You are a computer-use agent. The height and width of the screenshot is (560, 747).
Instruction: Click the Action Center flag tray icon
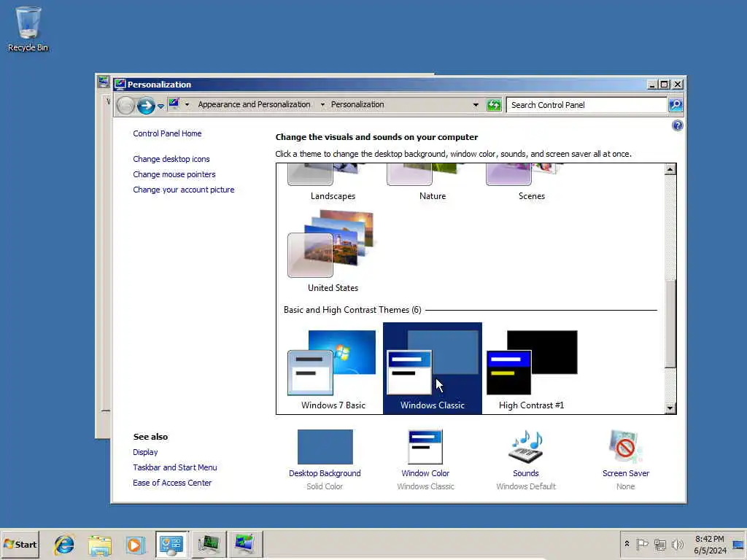642,544
